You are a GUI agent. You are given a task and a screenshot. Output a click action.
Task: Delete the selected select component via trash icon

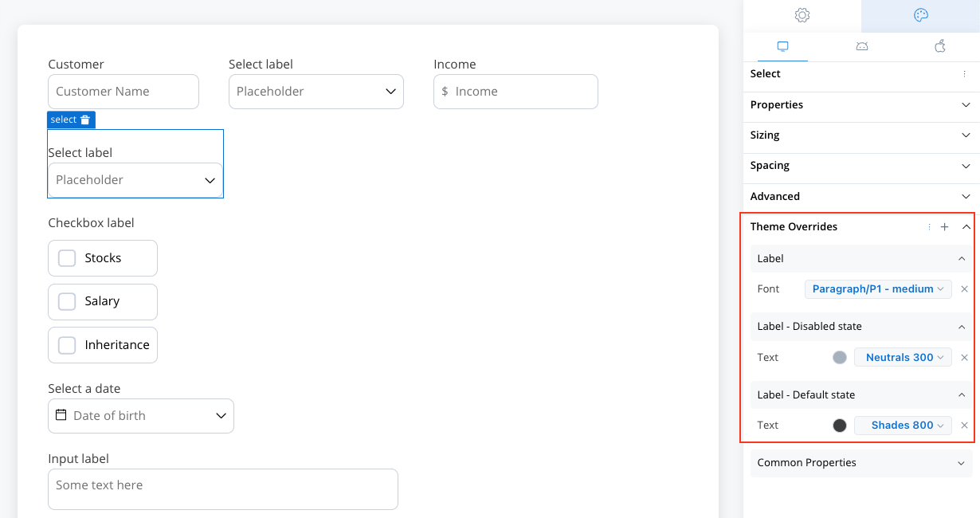(86, 120)
